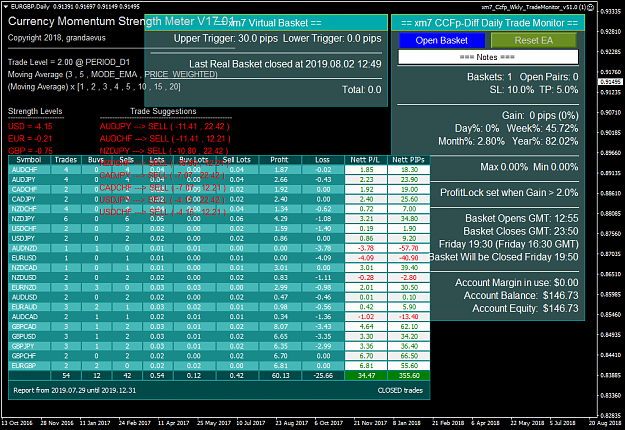
Task: Click the 'TP: 5.0%' value
Action: (x=559, y=90)
